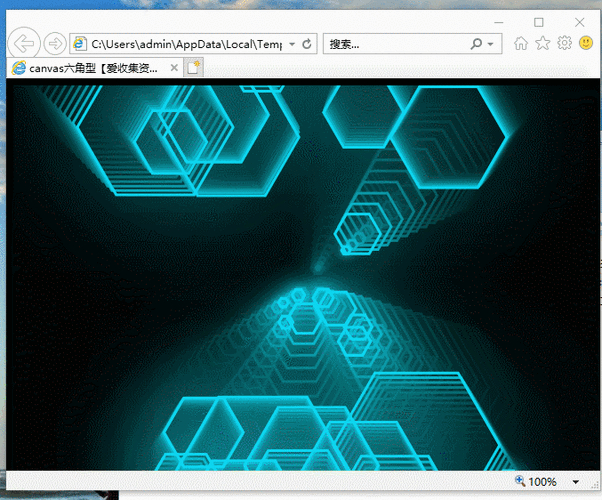This screenshot has height=500, width=602.
Task: Open zoom level dropdown arrow
Action: pyautogui.click(x=576, y=482)
